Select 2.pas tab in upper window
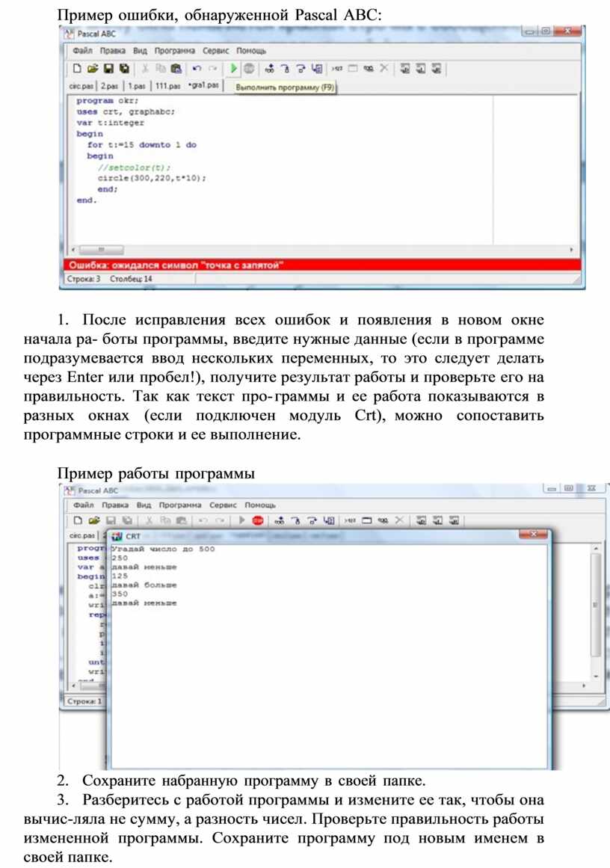610x868 pixels. click(x=109, y=86)
